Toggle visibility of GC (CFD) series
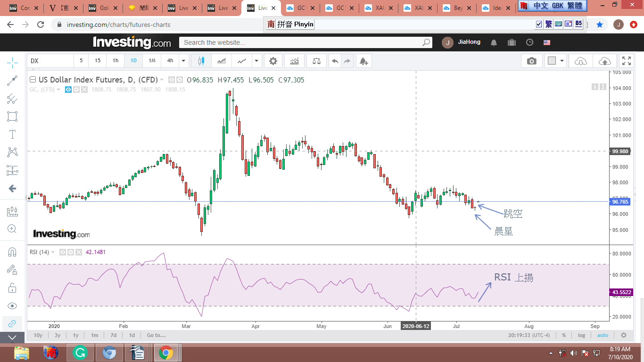The image size is (644, 362). pyautogui.click(x=68, y=90)
